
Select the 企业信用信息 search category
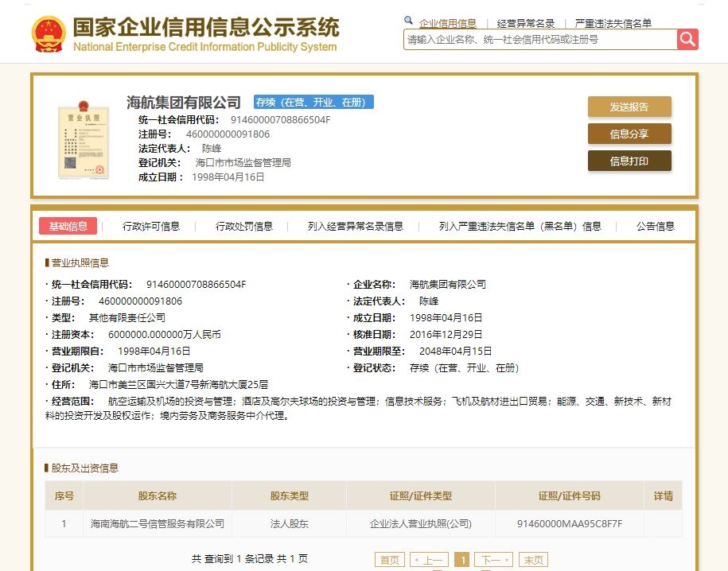pos(448,23)
